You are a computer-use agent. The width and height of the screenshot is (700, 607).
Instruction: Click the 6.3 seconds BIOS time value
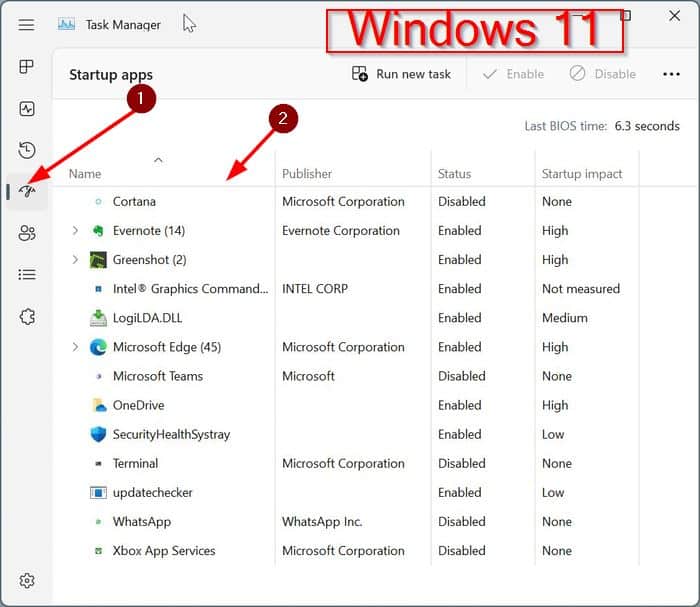(x=647, y=126)
